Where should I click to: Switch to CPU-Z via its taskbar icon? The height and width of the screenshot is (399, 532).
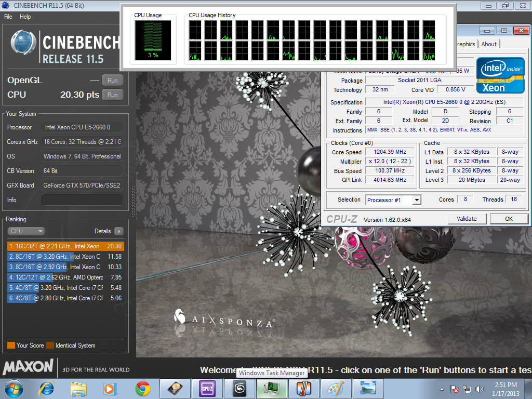(207, 389)
